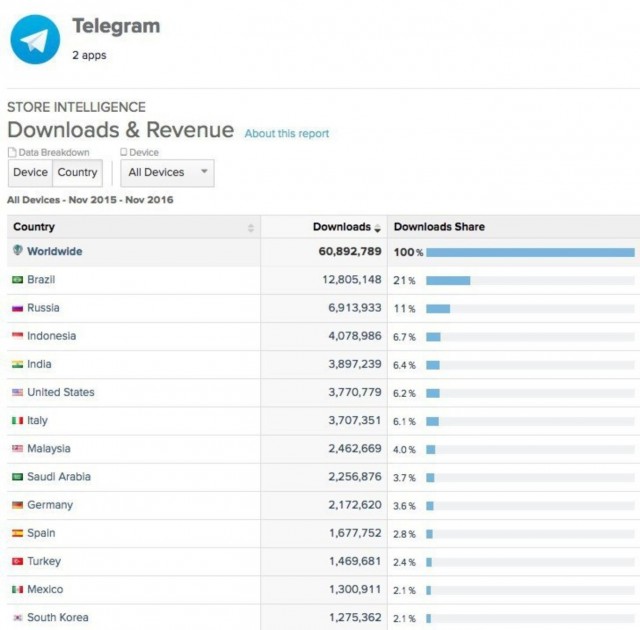Click the Russia flag icon
The image size is (640, 630).
tap(18, 308)
